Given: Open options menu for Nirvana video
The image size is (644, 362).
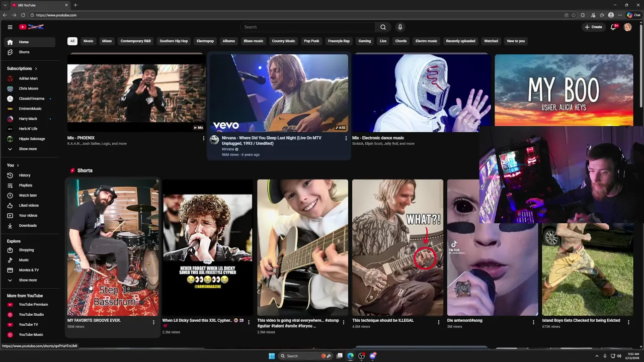Looking at the screenshot, I should (x=346, y=138).
